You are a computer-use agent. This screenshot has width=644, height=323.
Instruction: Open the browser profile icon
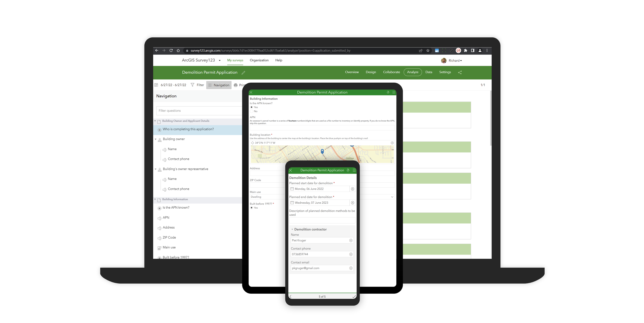pos(480,50)
